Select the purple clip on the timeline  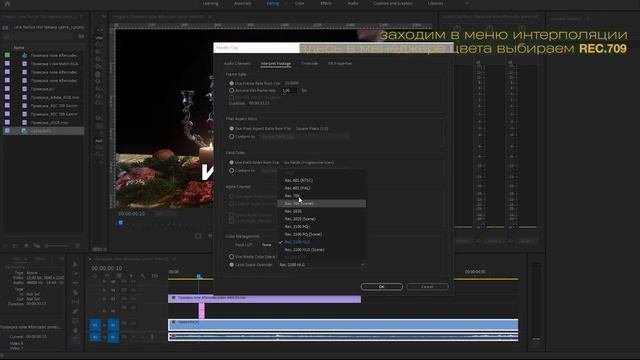pyautogui.click(x=264, y=299)
